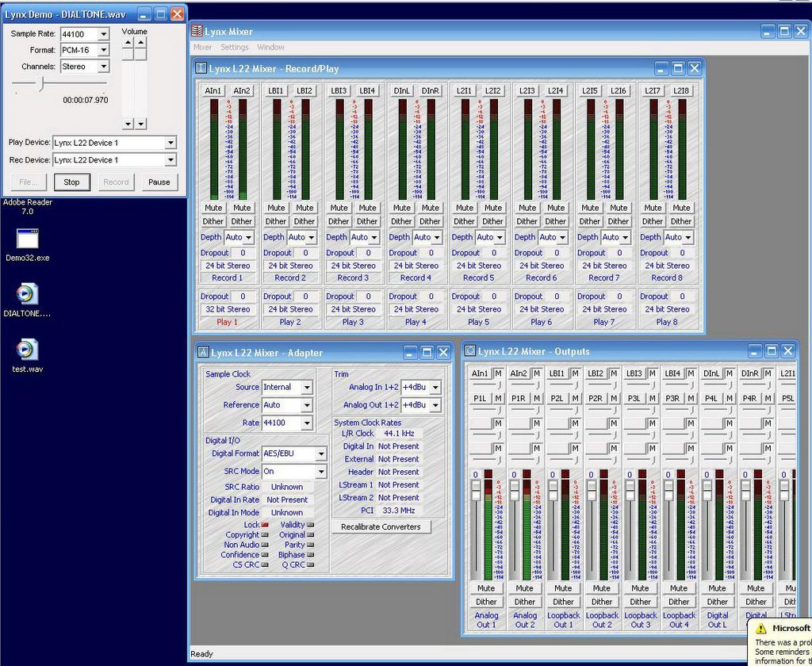
Task: Mute the Analog Out 1 output
Action: 486,588
